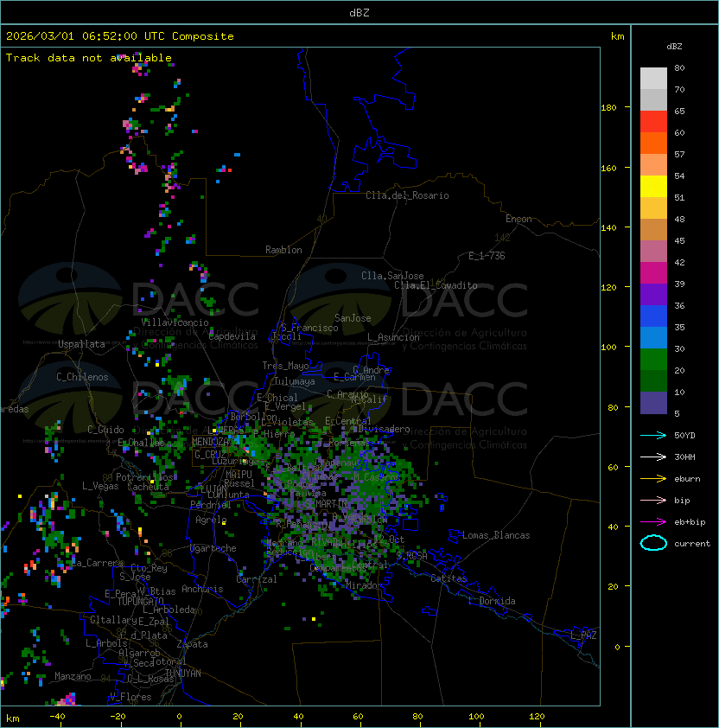This screenshot has width=719, height=728.
Task: Click the 'TUNUYAN' map label
Action: tap(183, 674)
